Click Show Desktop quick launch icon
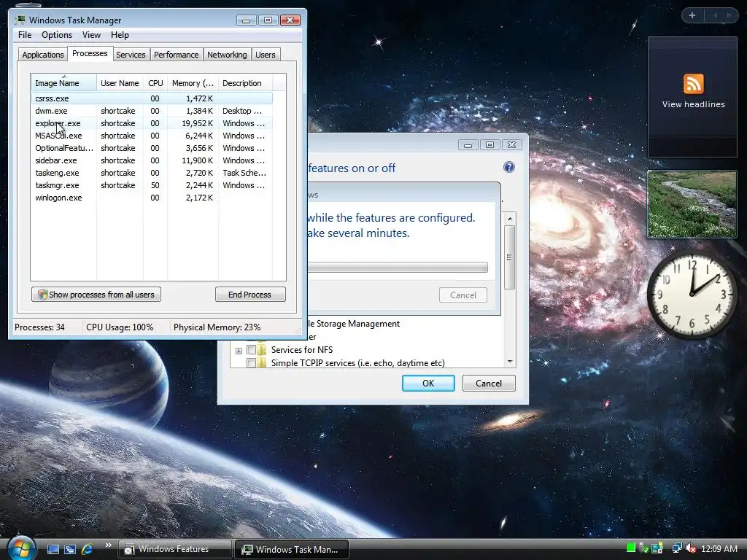This screenshot has width=747, height=560. click(53, 549)
